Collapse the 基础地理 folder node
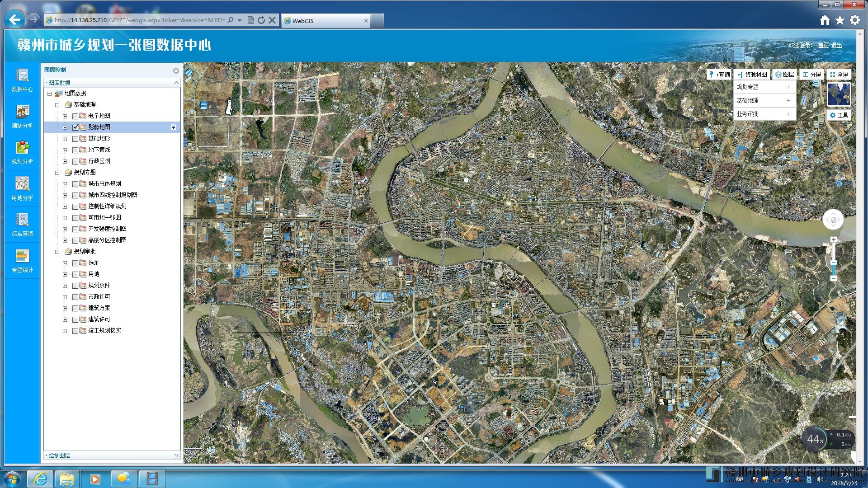868x488 pixels. click(57, 105)
